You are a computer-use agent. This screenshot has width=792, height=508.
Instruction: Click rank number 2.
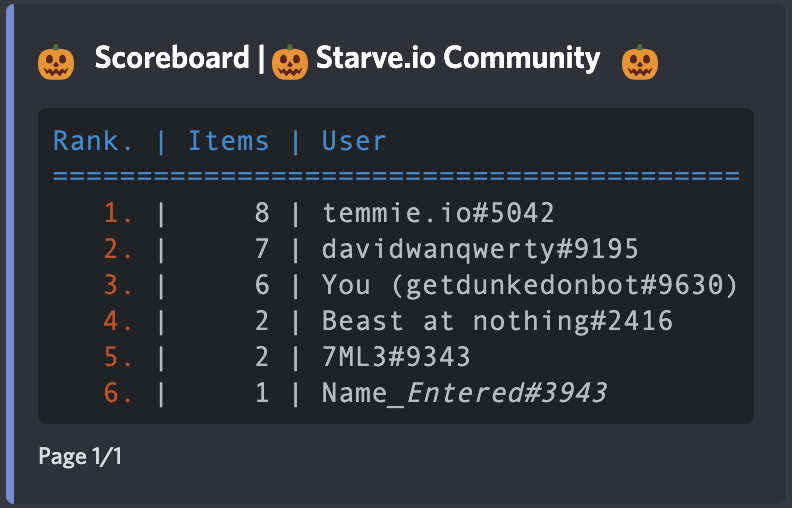(x=118, y=249)
